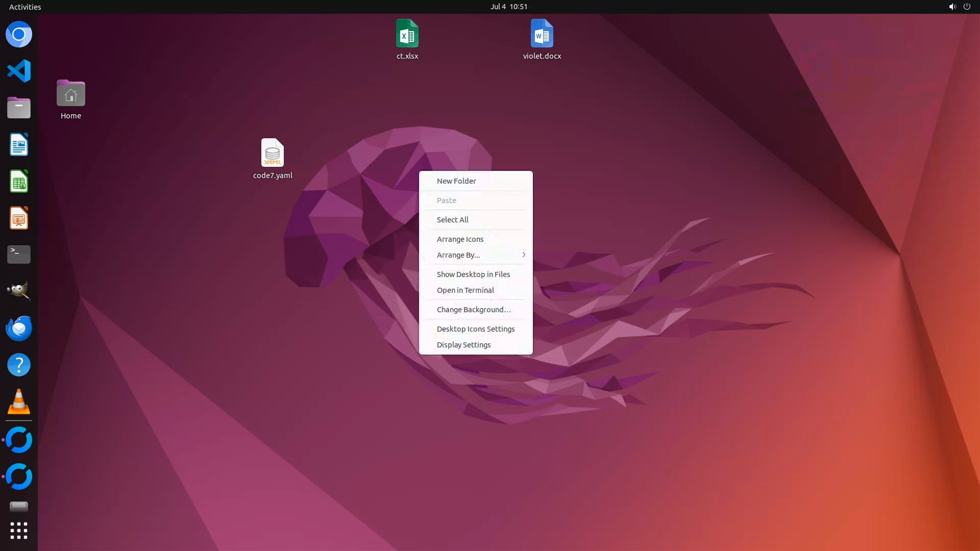
Task: Launch VLC media player
Action: [19, 402]
